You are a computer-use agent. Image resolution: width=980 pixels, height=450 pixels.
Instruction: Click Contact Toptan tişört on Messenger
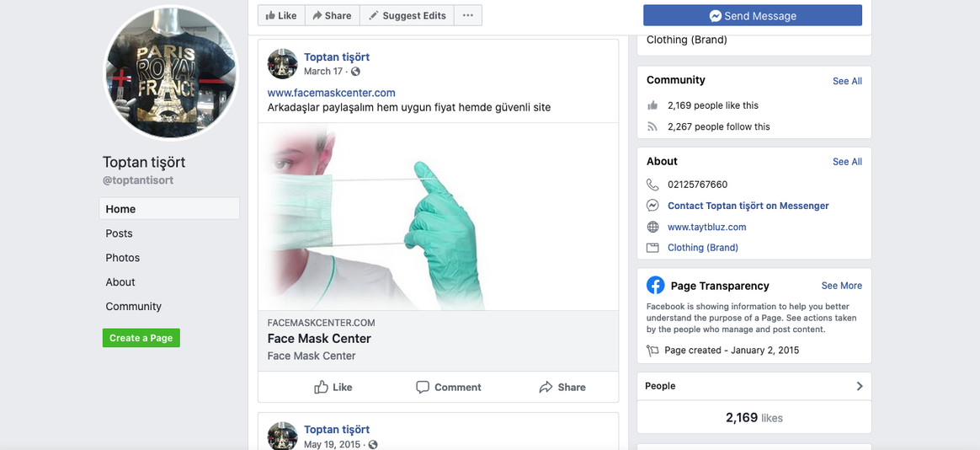tap(748, 206)
